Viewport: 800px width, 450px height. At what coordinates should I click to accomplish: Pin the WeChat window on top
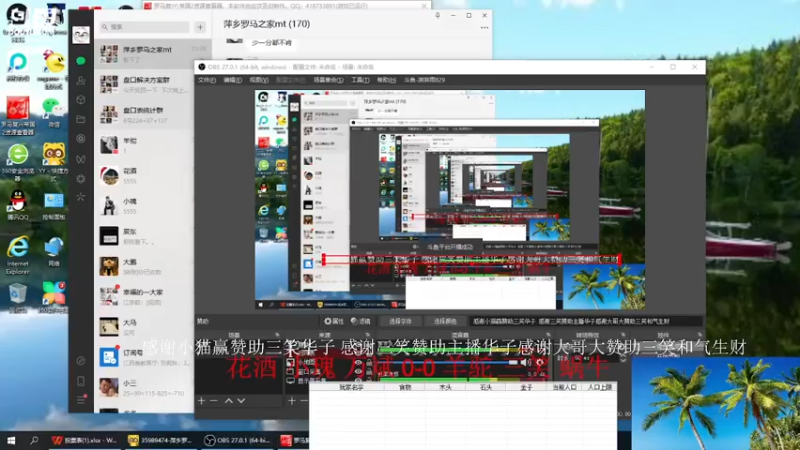pos(437,16)
